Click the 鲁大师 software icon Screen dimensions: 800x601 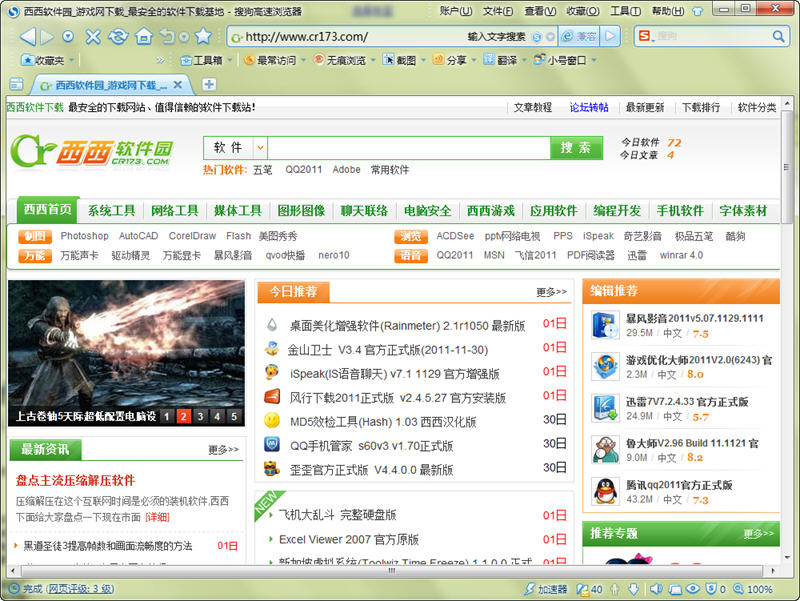(606, 449)
